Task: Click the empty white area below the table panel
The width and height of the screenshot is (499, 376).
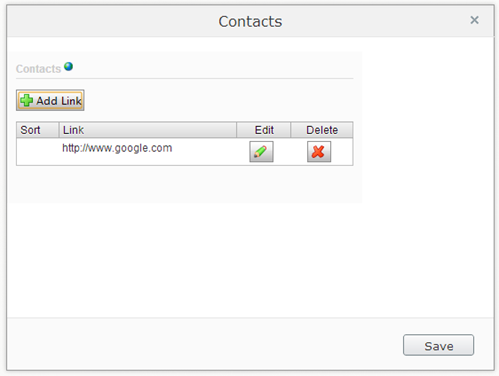Action: click(x=250, y=260)
